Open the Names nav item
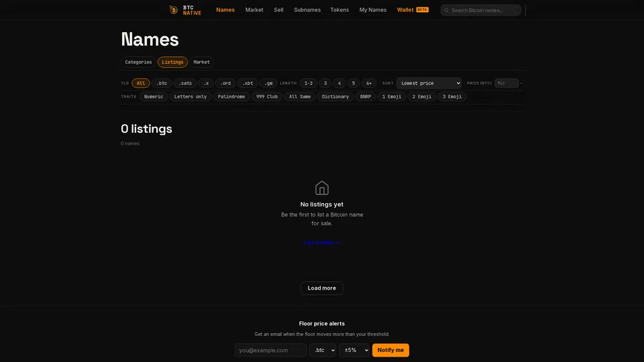The height and width of the screenshot is (362, 644). (x=225, y=10)
